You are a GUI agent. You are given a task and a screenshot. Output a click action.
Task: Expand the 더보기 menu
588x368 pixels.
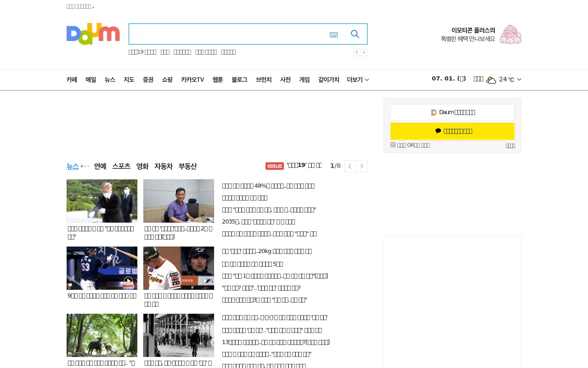click(x=358, y=80)
